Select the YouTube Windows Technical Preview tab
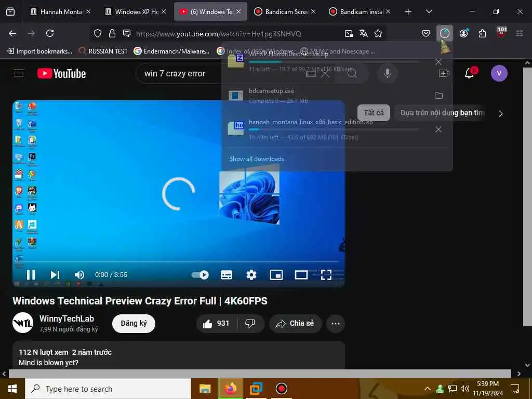This screenshot has height=399, width=532. click(210, 11)
